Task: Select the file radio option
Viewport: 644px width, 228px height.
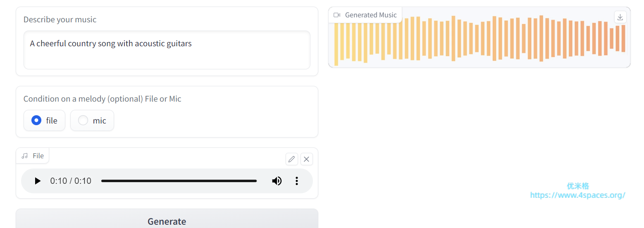Action: 37,121
